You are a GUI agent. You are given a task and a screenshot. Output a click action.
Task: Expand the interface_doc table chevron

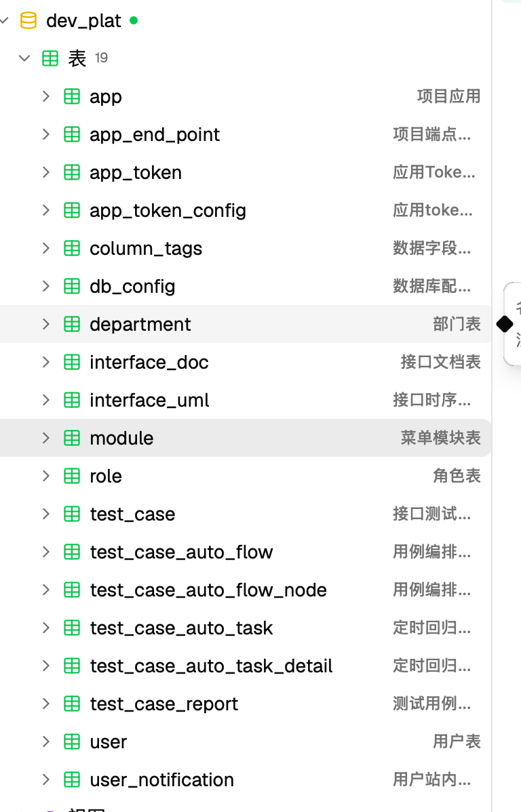click(x=46, y=362)
